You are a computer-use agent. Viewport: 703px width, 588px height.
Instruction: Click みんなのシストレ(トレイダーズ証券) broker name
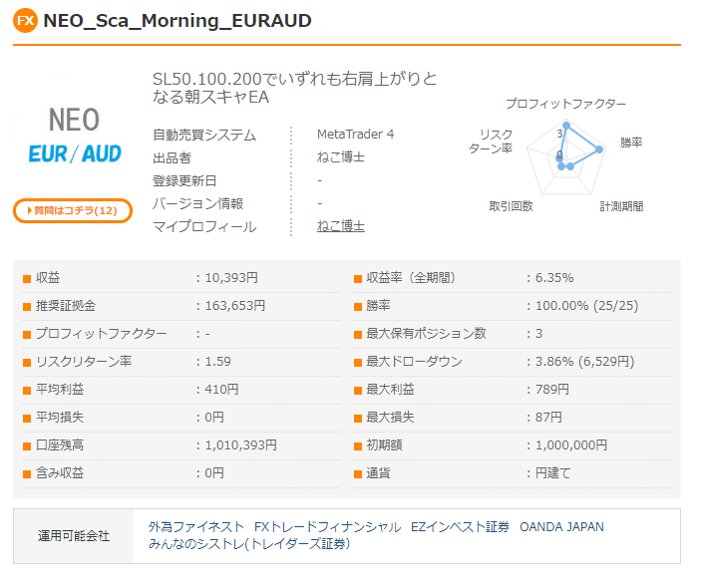coord(249,544)
